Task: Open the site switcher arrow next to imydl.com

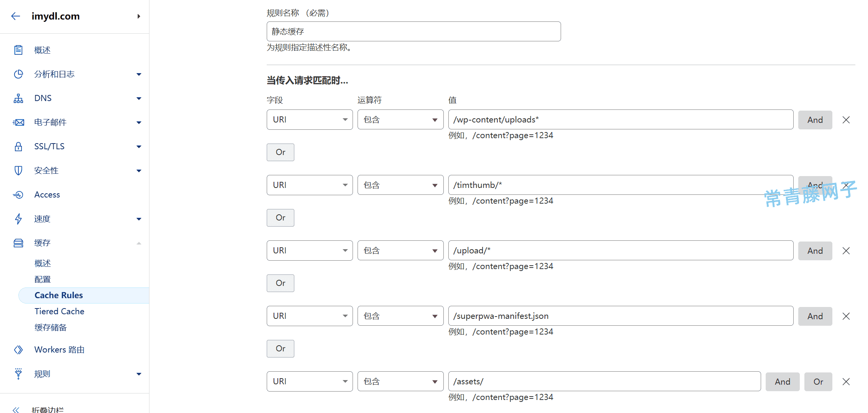Action: [139, 16]
